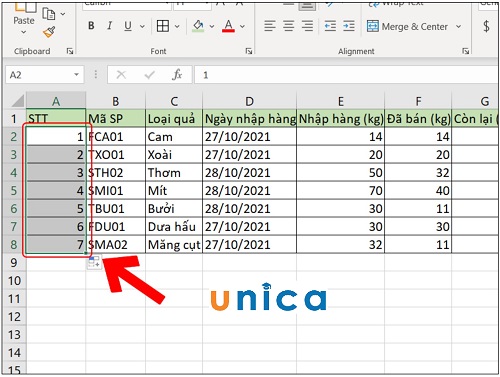Increase indent

[x=349, y=26]
